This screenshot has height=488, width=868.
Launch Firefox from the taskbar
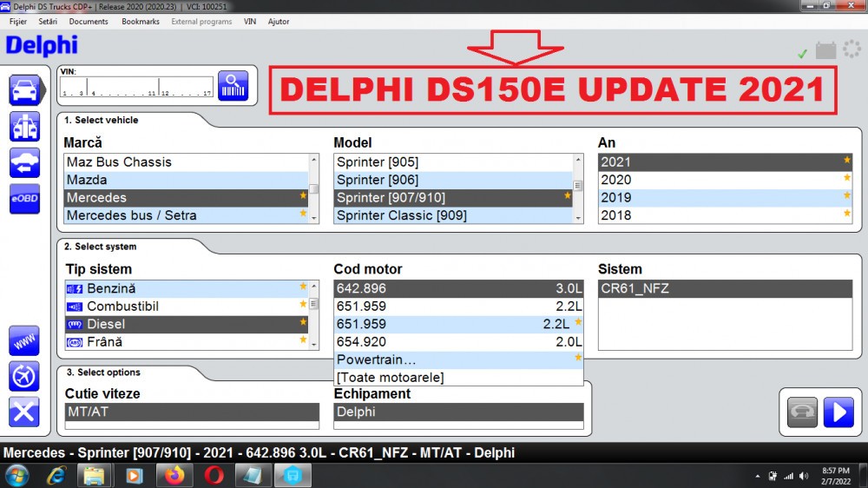[174, 476]
